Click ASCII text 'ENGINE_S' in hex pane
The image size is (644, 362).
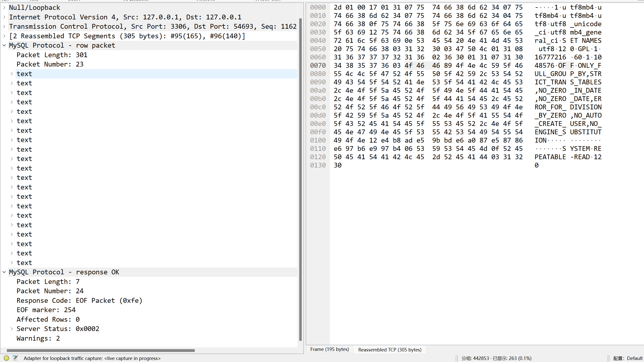[x=550, y=132]
